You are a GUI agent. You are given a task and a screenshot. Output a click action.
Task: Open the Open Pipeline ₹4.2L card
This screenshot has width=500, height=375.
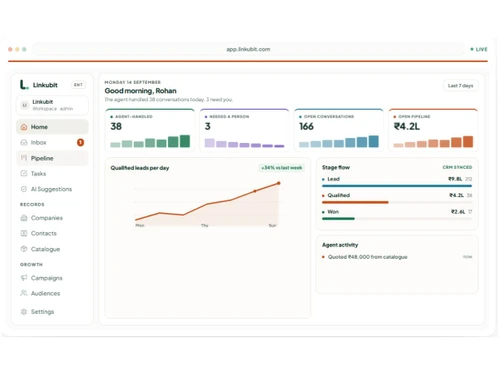[x=433, y=130]
